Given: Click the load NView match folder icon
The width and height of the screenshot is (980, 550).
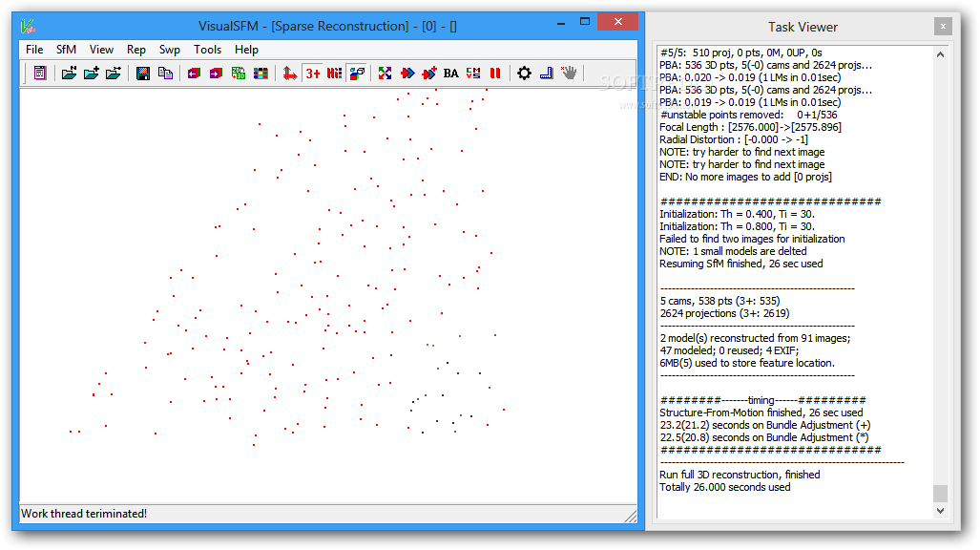Looking at the screenshot, I should [x=114, y=74].
